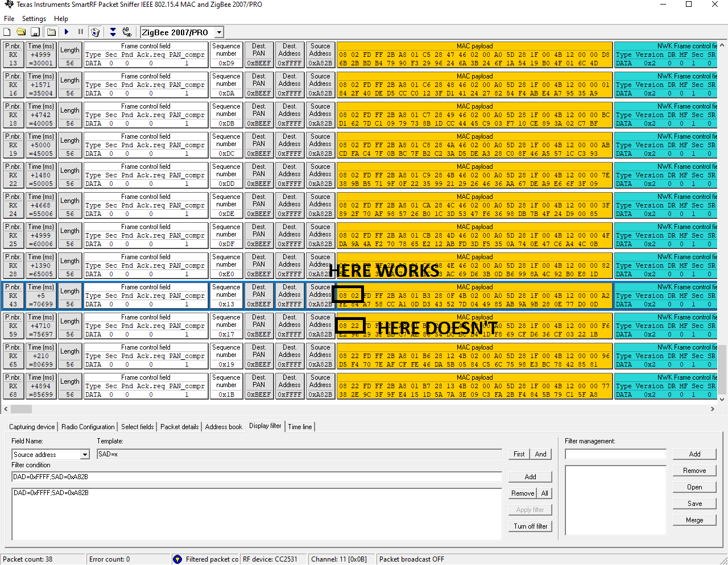Click the vertical scrollbar down arrow
Viewport: 728px width, 565px height.
tap(722, 399)
